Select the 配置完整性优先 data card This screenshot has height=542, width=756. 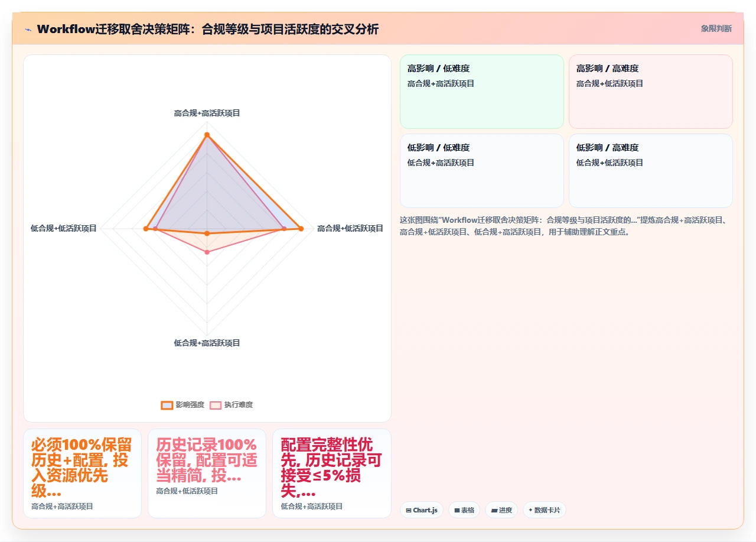331,473
